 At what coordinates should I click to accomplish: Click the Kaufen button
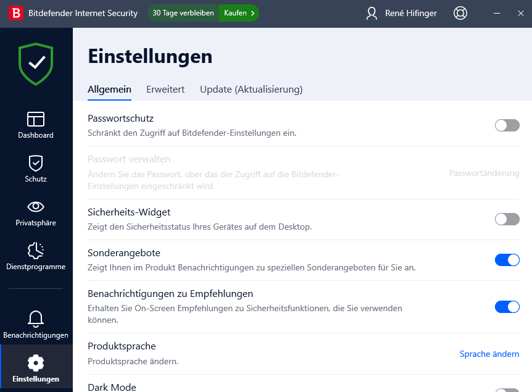[x=239, y=13]
